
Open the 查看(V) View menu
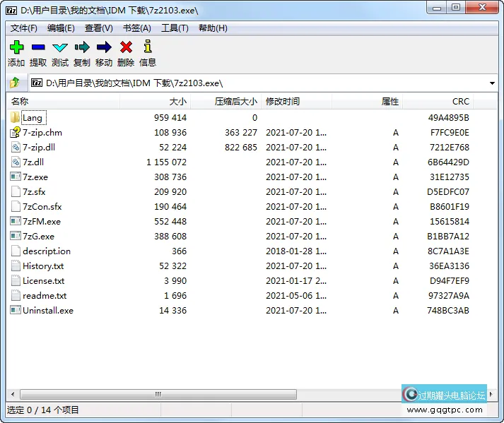[99, 28]
